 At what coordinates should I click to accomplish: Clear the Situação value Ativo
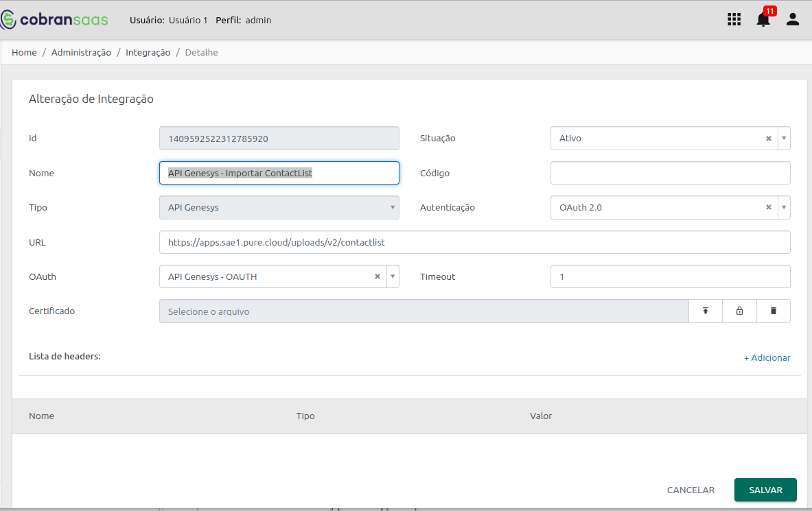769,139
